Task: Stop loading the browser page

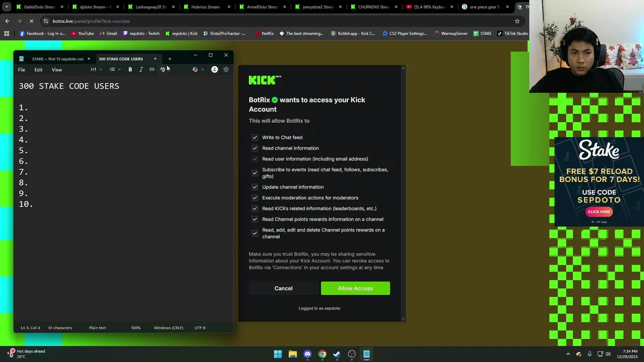Action: tap(31, 21)
